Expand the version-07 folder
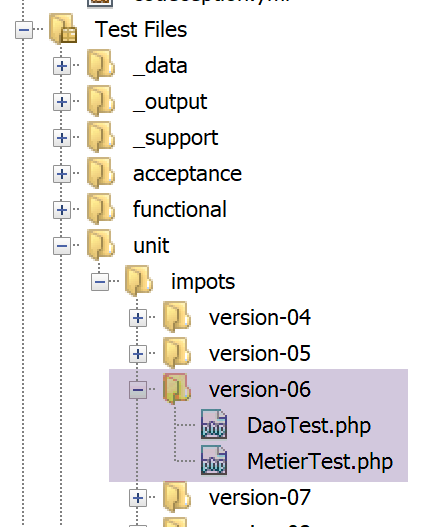Screen dimensions: 428x527 (138, 498)
